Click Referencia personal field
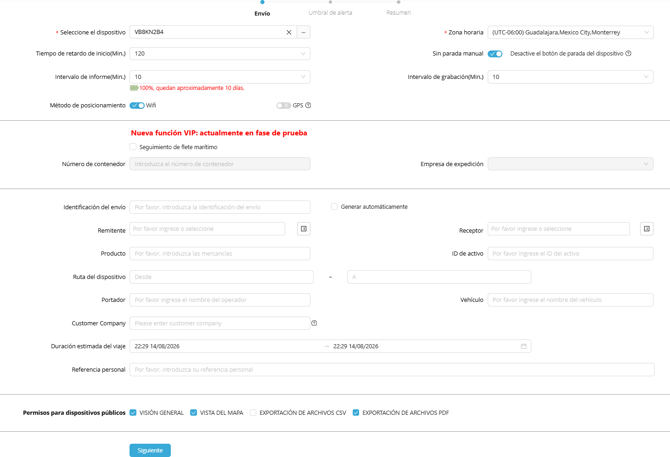 tap(392, 369)
